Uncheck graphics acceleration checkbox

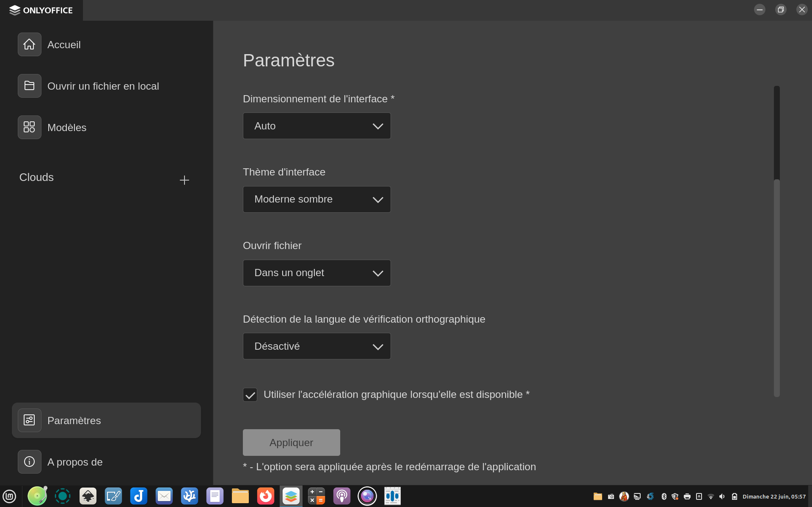coord(250,395)
